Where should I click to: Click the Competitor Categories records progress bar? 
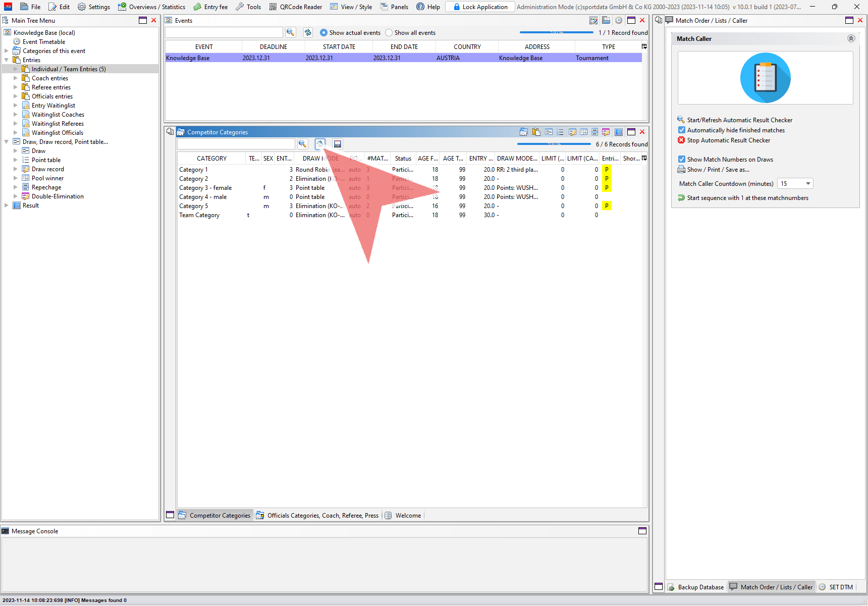click(x=554, y=144)
